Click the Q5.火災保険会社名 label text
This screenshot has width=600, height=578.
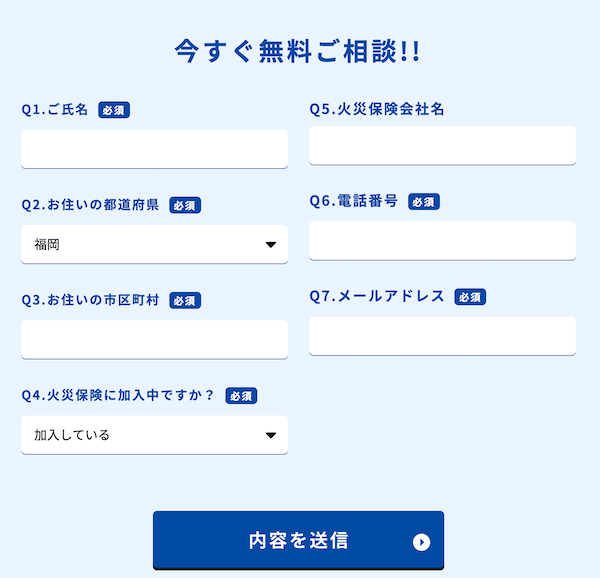click(x=377, y=109)
